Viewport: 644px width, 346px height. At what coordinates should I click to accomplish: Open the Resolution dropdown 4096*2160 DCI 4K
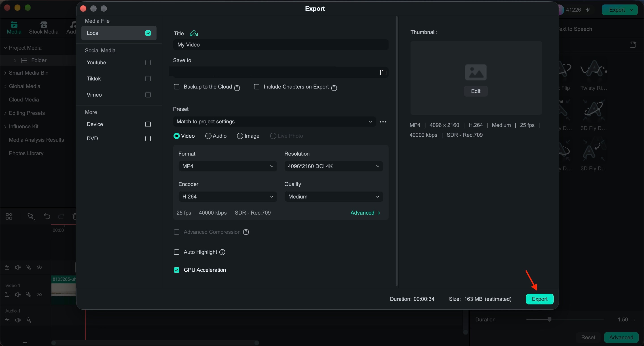(x=333, y=166)
